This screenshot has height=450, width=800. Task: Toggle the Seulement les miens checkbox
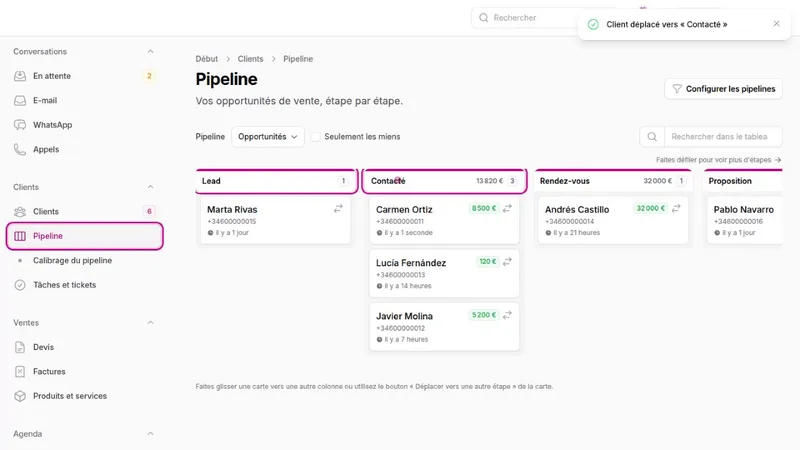316,137
